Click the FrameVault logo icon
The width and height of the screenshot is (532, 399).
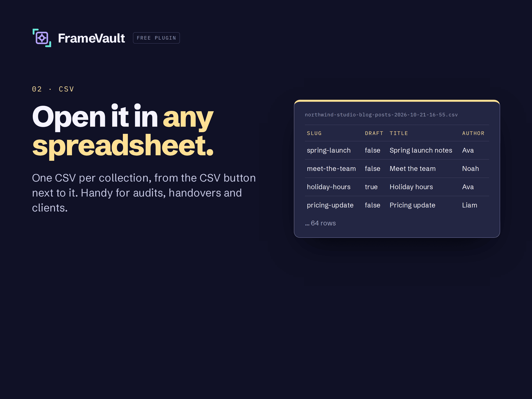(x=42, y=38)
